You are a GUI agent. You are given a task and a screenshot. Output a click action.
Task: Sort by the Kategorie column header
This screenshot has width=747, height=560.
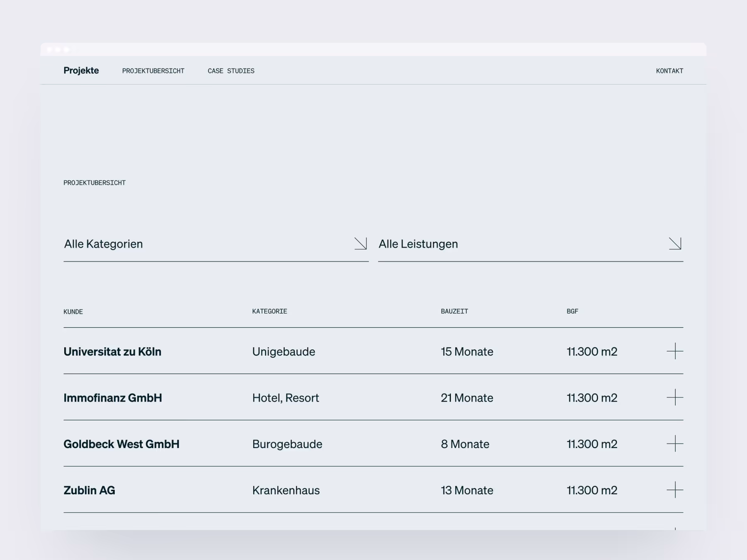269,312
